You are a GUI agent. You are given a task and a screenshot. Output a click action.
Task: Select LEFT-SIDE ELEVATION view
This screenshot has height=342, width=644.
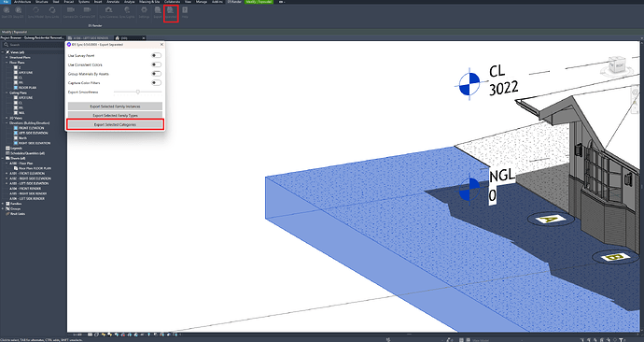(34, 133)
